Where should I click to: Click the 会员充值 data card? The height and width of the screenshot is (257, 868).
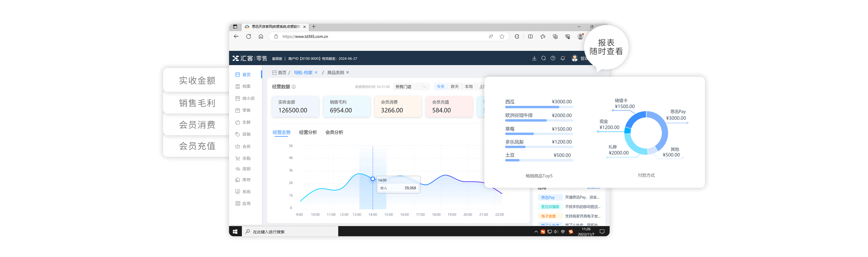449,106
